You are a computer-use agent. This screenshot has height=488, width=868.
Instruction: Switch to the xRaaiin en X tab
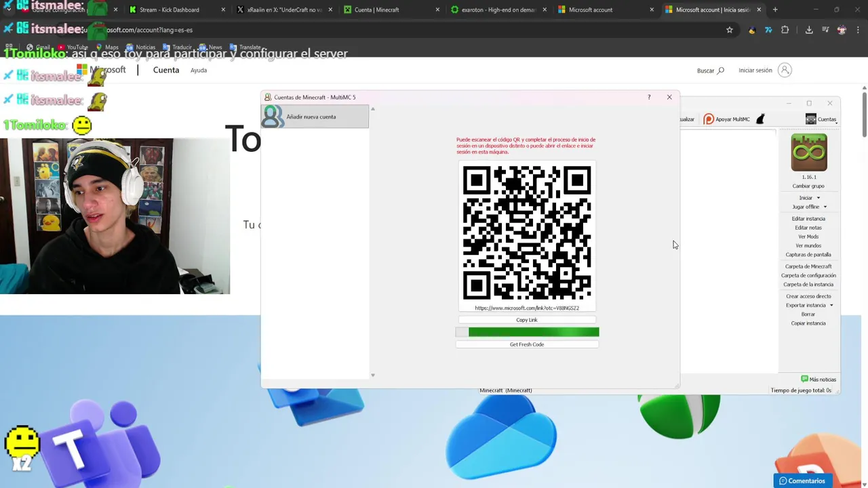click(x=284, y=9)
